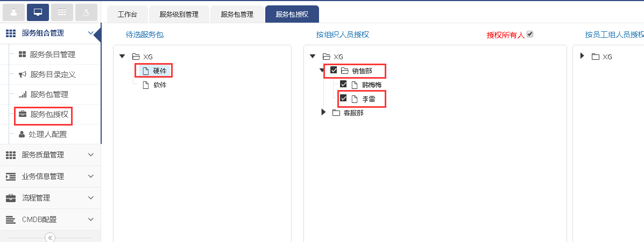Toggle the 授权所有人 checkbox
Image resolution: width=644 pixels, height=242 pixels.
(x=530, y=34)
